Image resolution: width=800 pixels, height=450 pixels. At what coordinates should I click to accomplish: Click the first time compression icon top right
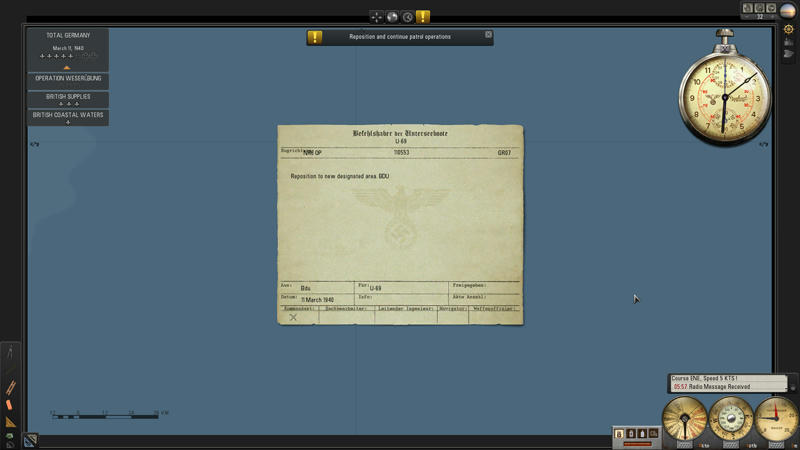point(747,8)
